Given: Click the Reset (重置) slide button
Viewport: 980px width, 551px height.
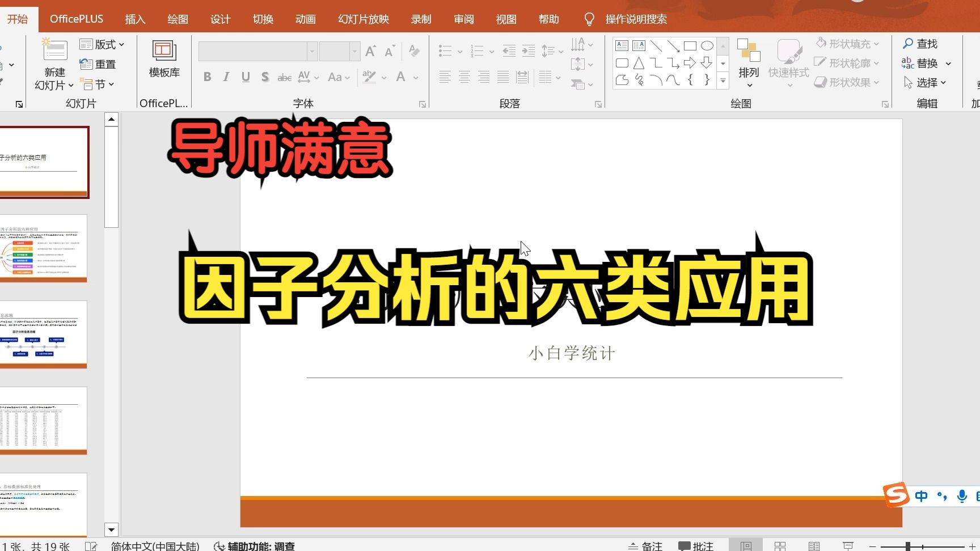Looking at the screenshot, I should pyautogui.click(x=98, y=64).
